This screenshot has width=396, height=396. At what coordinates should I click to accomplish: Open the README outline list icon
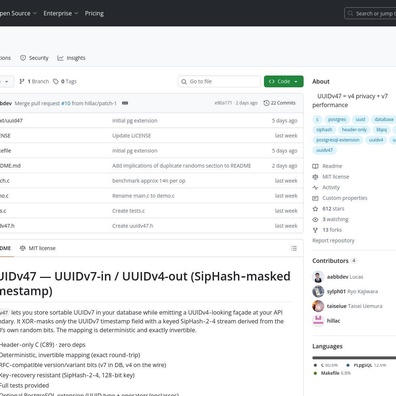point(294,248)
